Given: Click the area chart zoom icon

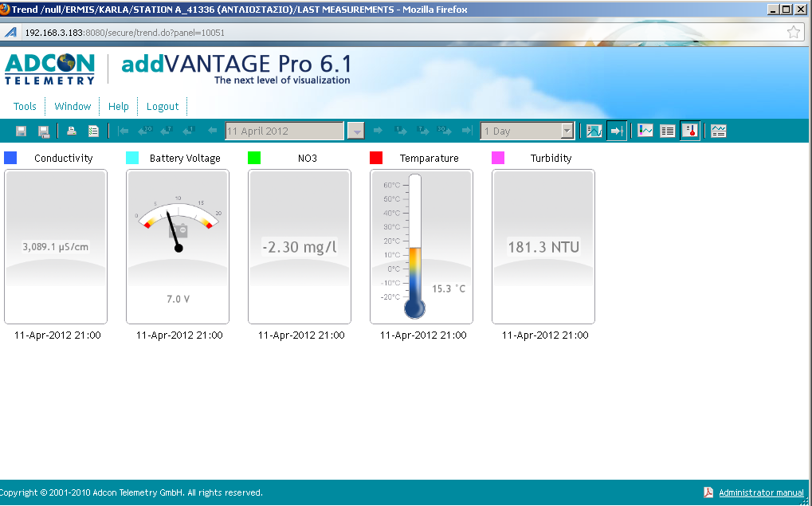Looking at the screenshot, I should point(594,131).
